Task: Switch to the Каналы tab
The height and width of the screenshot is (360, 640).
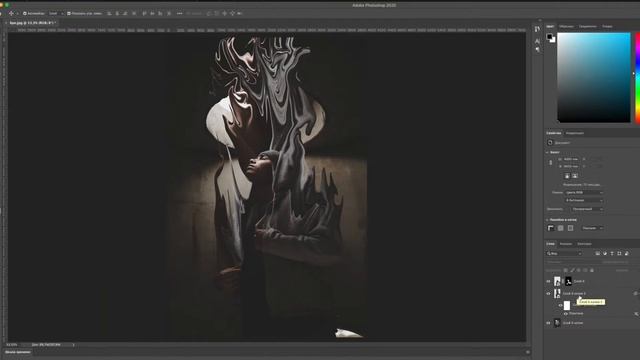Action: point(566,244)
